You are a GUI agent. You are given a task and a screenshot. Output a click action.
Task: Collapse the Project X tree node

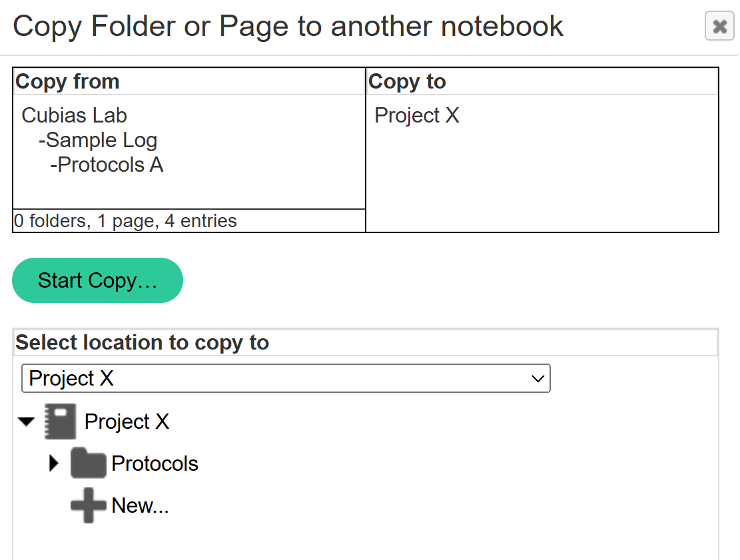tap(27, 421)
